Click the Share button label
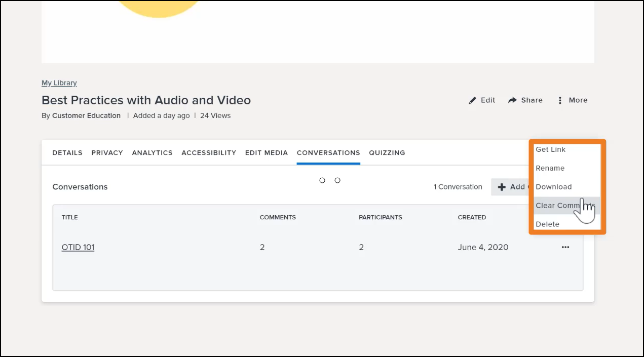The width and height of the screenshot is (644, 357). (x=532, y=100)
